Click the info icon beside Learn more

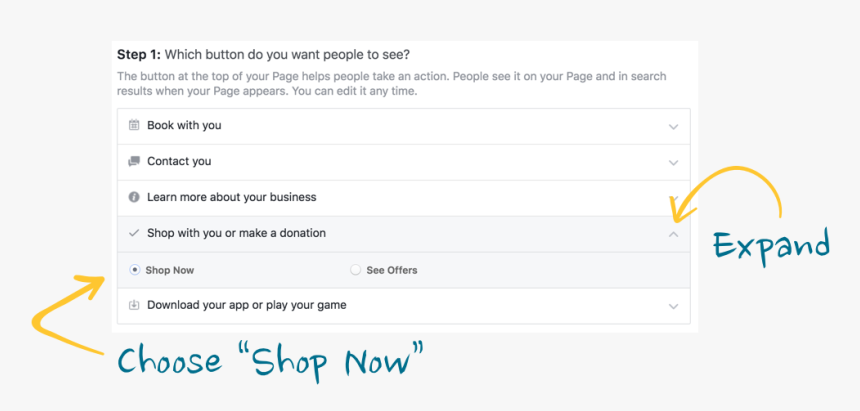click(134, 197)
